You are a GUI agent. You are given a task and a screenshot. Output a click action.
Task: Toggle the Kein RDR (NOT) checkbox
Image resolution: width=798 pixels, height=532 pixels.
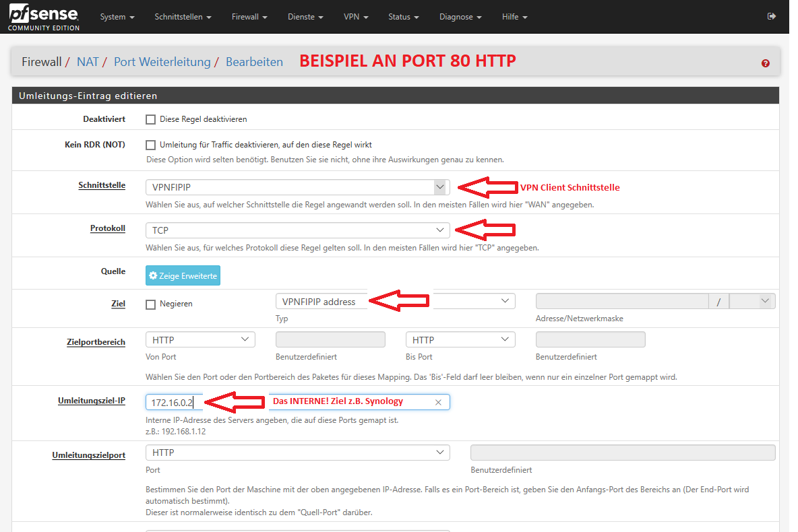point(151,145)
